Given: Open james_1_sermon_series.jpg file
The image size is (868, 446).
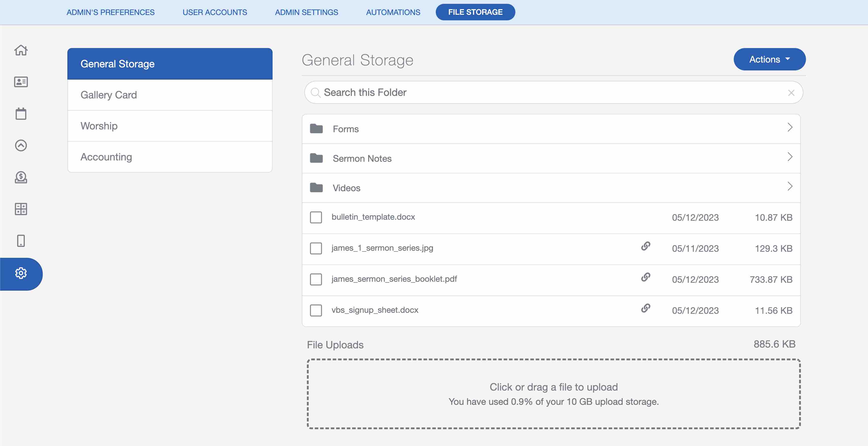Looking at the screenshot, I should (382, 248).
